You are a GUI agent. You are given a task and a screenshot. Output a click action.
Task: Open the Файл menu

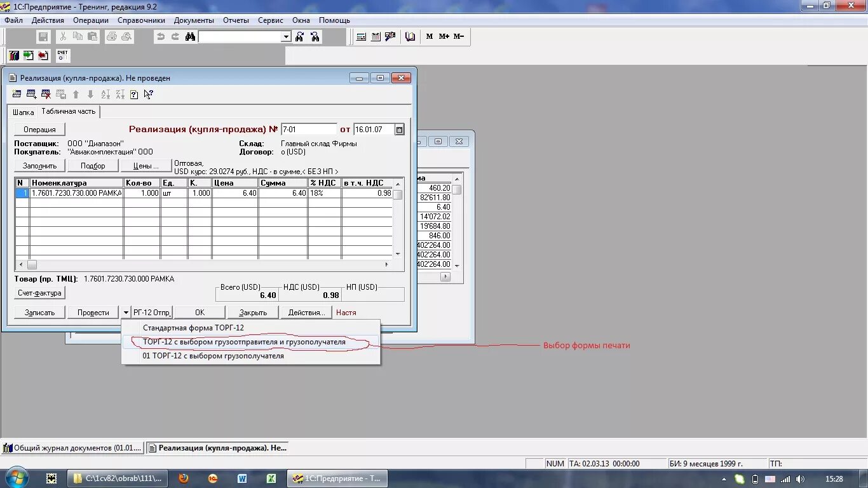(x=13, y=20)
